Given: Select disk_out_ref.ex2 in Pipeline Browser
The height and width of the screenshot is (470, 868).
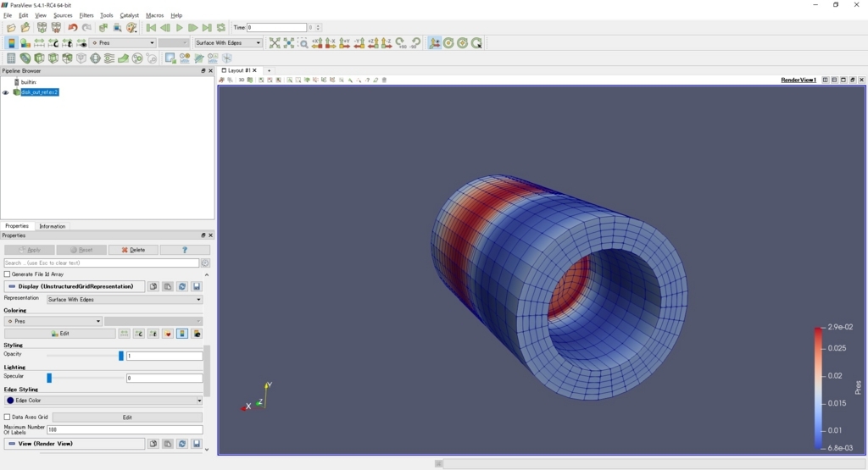Looking at the screenshot, I should click(39, 92).
